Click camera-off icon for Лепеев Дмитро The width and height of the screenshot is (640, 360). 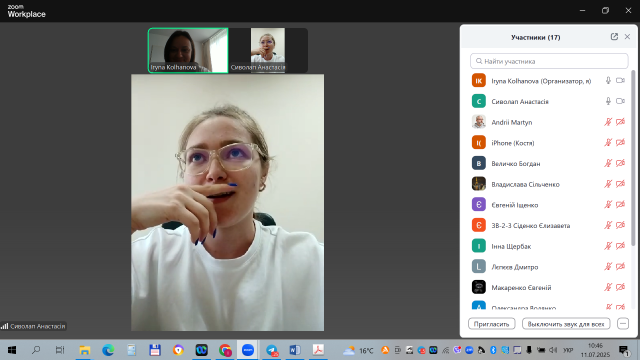pyautogui.click(x=620, y=267)
